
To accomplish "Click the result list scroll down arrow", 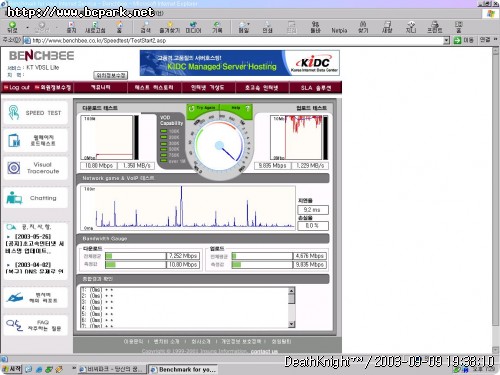I will [x=291, y=324].
